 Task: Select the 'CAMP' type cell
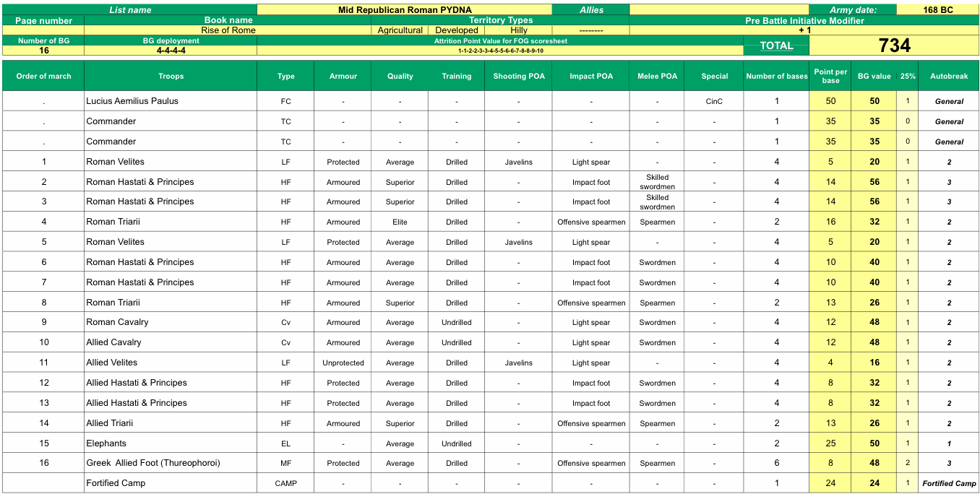click(286, 483)
